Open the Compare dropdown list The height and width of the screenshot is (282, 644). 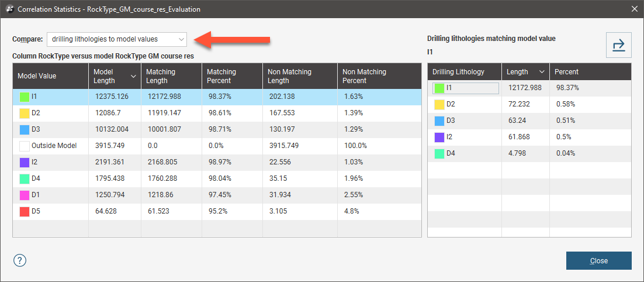[x=117, y=39]
